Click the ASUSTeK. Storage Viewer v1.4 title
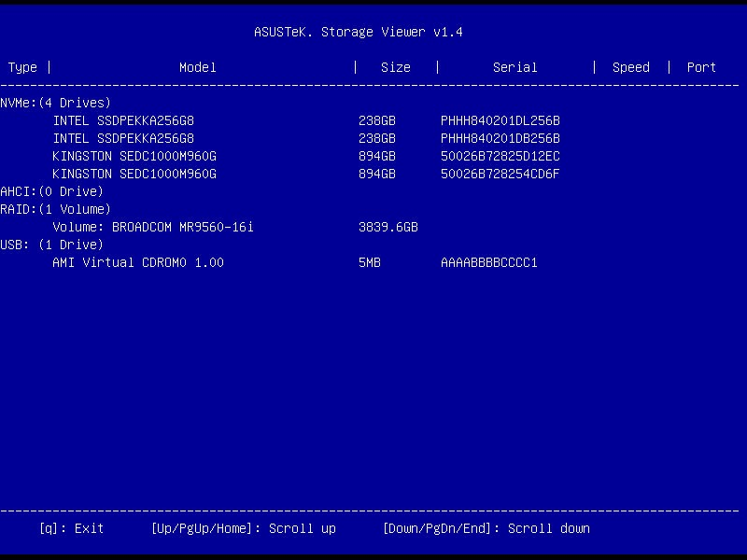The height and width of the screenshot is (560, 747). click(x=359, y=32)
